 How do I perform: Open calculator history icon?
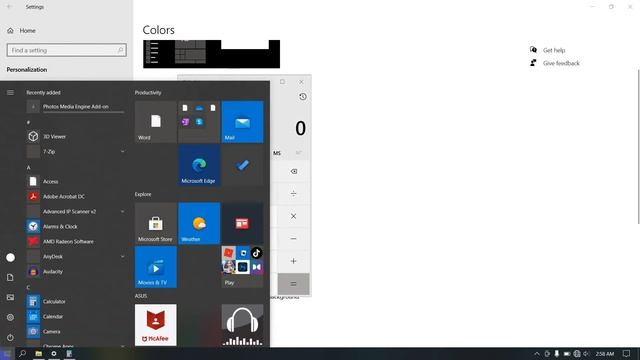(302, 97)
